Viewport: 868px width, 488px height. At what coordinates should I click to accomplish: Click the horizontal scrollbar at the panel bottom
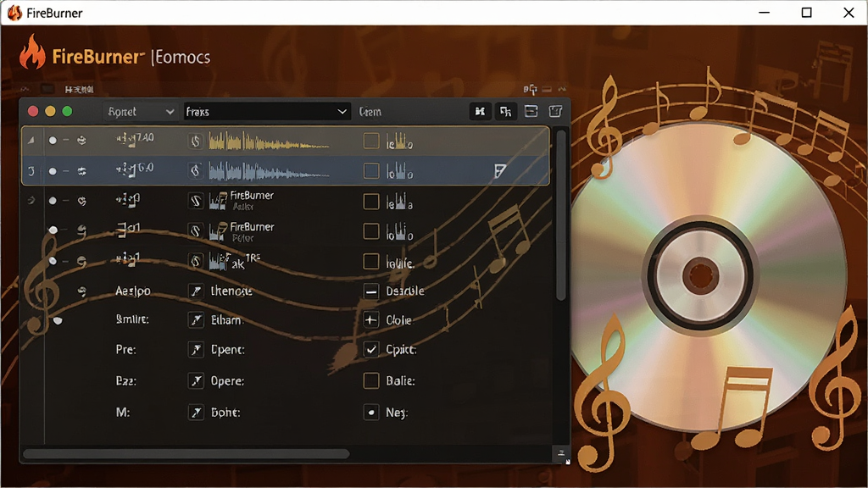[x=186, y=454]
